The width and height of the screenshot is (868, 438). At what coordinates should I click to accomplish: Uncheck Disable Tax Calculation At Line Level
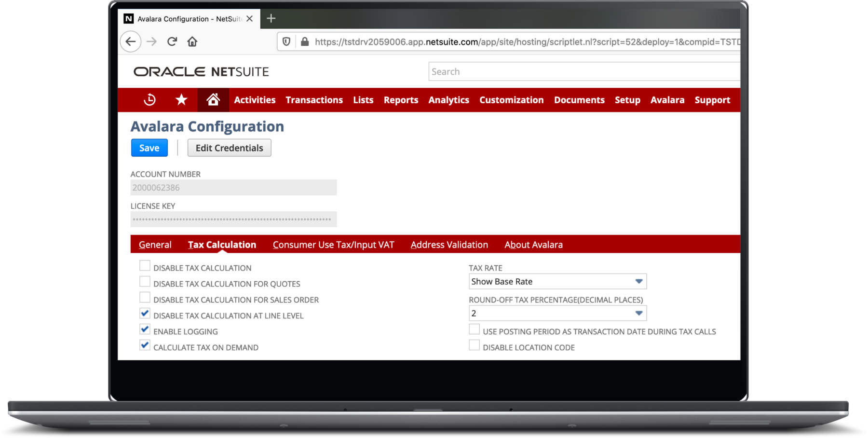click(145, 313)
